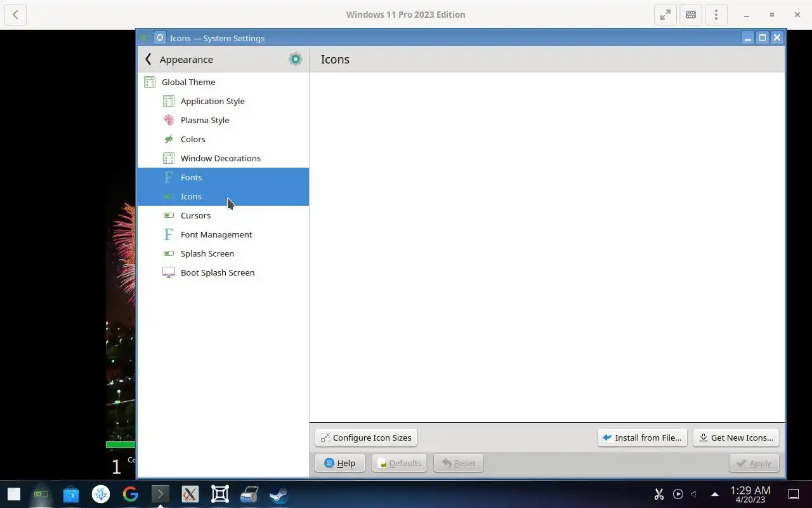Click the gear icon beside Appearance
The height and width of the screenshot is (508, 812).
(295, 59)
